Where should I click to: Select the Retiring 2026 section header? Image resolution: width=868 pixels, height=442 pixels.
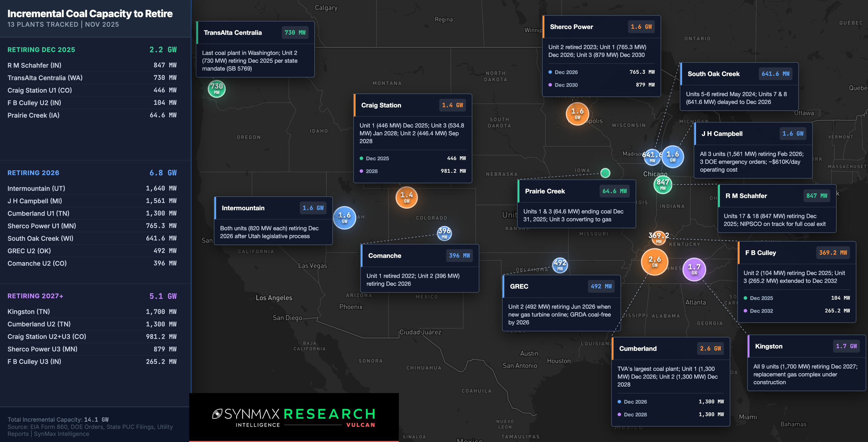click(x=33, y=173)
